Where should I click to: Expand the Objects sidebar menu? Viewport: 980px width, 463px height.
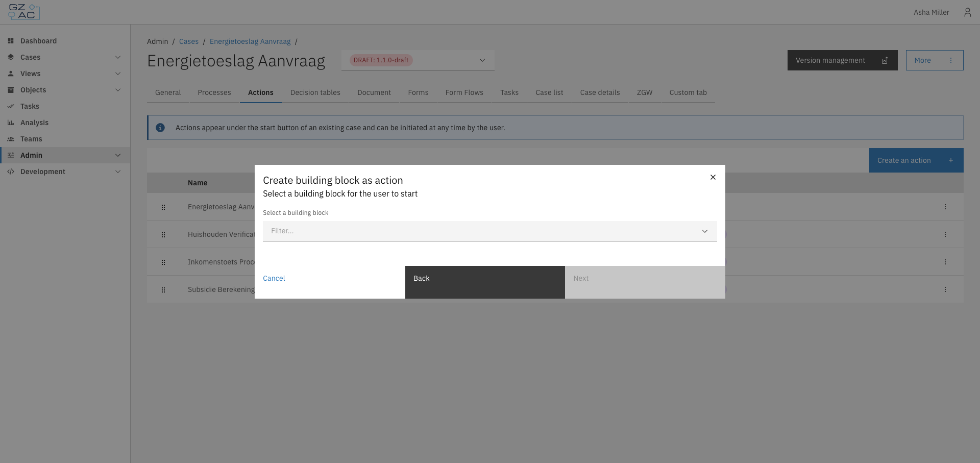pos(118,90)
